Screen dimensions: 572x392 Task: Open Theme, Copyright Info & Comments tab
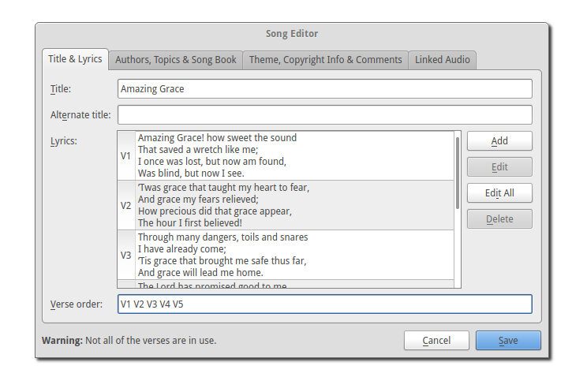(325, 59)
